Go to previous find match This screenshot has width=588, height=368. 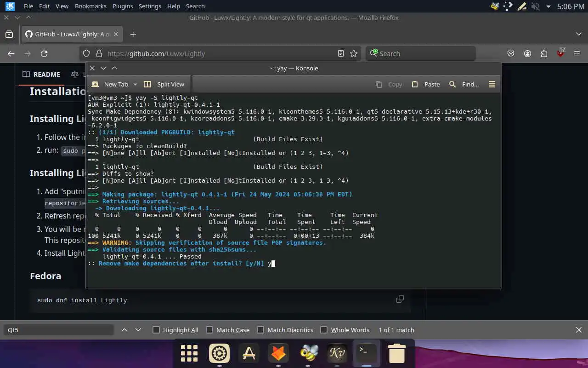pos(124,330)
